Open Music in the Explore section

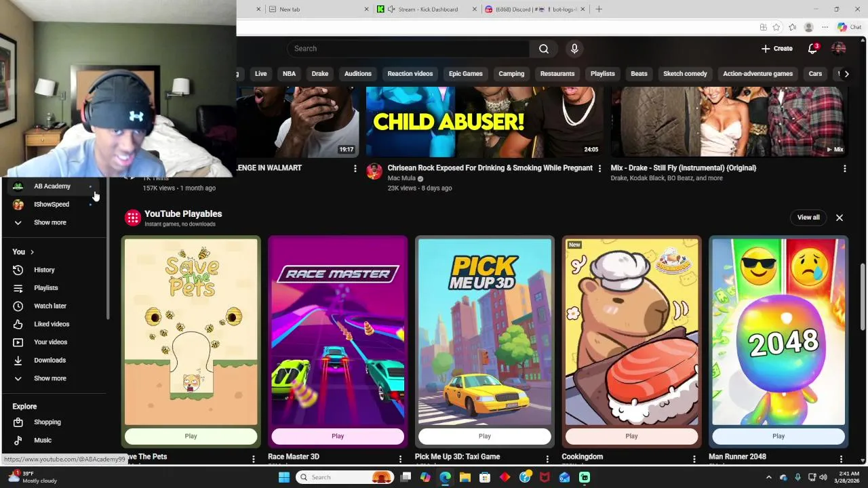coord(54,441)
